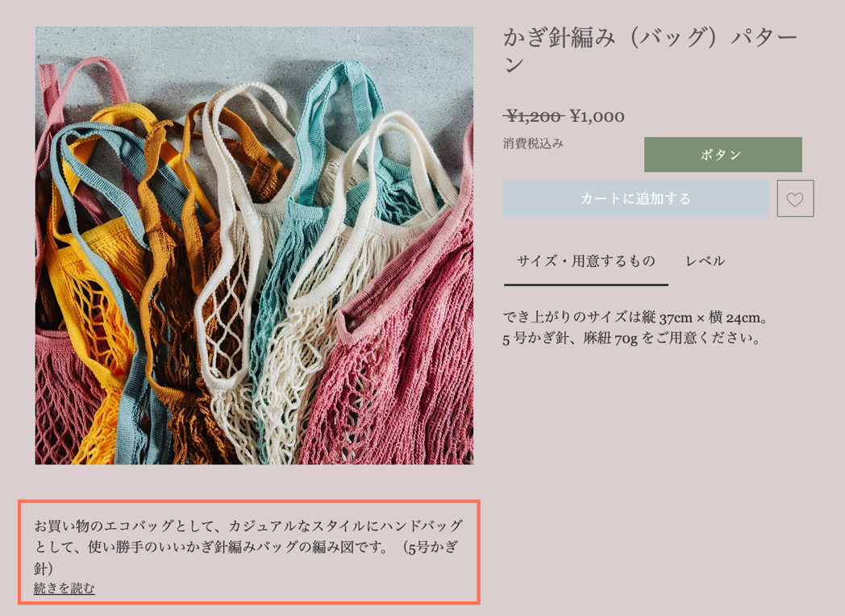
Task: Add product to wishlist with heart icon
Action: tap(795, 198)
